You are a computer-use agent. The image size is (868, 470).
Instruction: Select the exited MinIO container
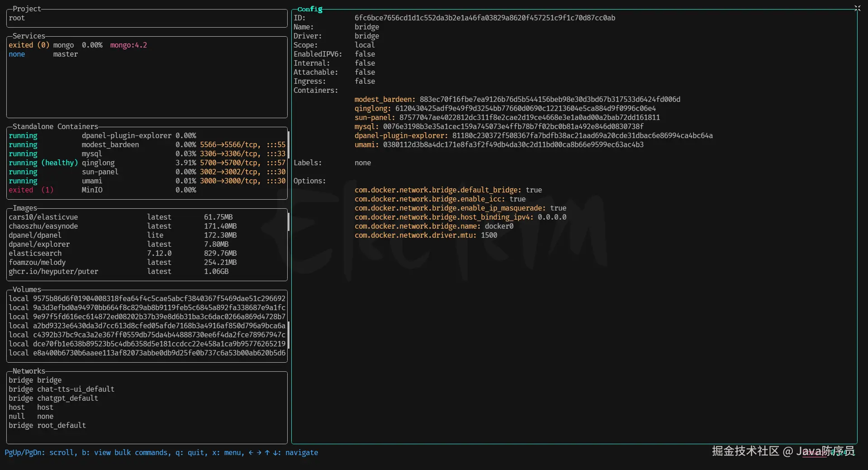point(92,190)
